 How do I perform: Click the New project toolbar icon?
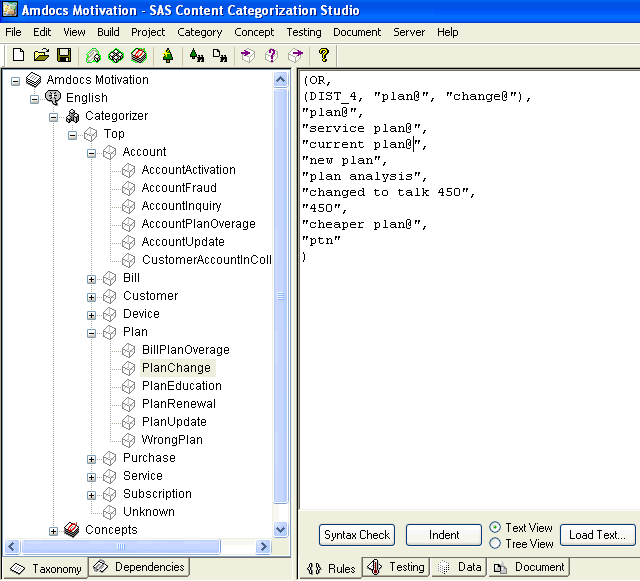coord(18,55)
